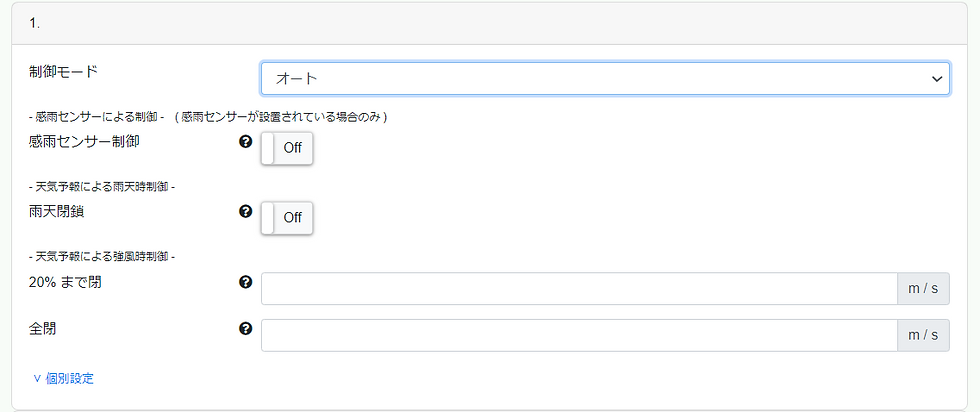Open the 制御モード dropdown showing オート
Screen dimensions: 980x412
tap(590, 78)
